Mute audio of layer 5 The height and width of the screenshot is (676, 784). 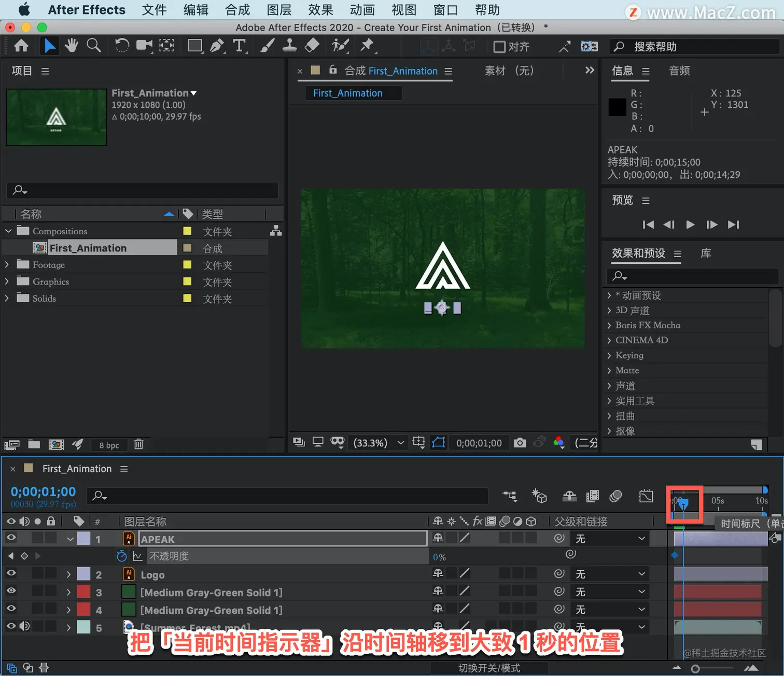click(24, 626)
